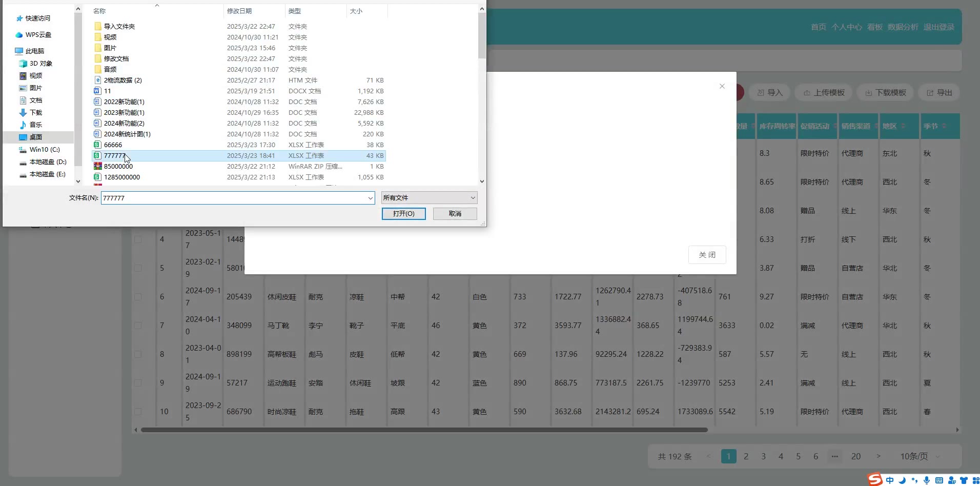
Task: Check the checkbox for table row 10
Action: tap(138, 412)
